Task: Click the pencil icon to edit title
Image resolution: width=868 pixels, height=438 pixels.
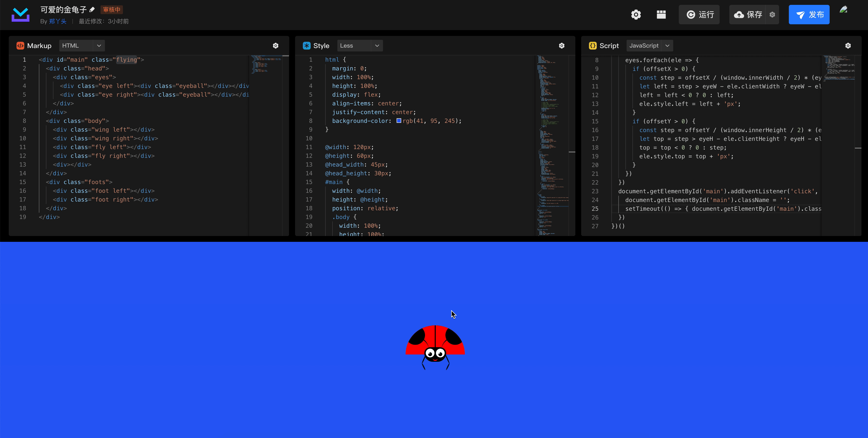Action: pyautogui.click(x=92, y=9)
